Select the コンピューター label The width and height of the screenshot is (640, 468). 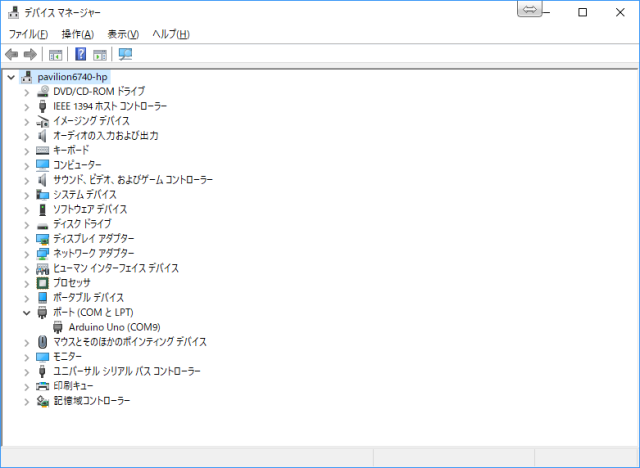pyautogui.click(x=77, y=165)
